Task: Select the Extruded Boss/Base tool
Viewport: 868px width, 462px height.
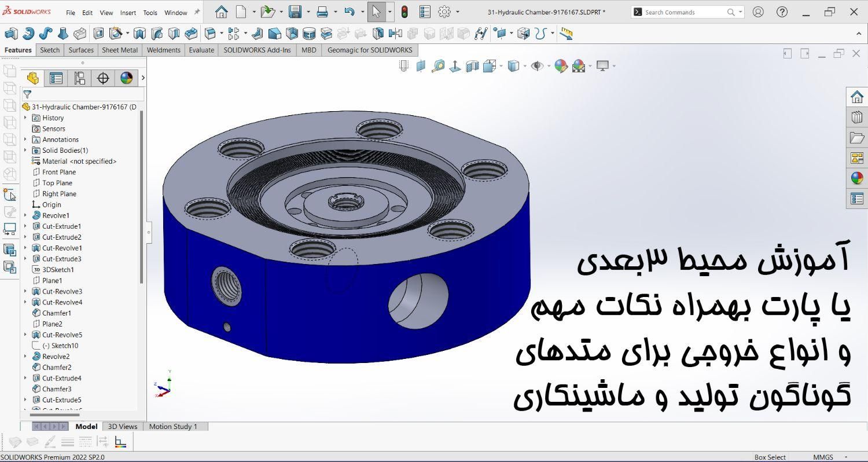Action: 11,34
